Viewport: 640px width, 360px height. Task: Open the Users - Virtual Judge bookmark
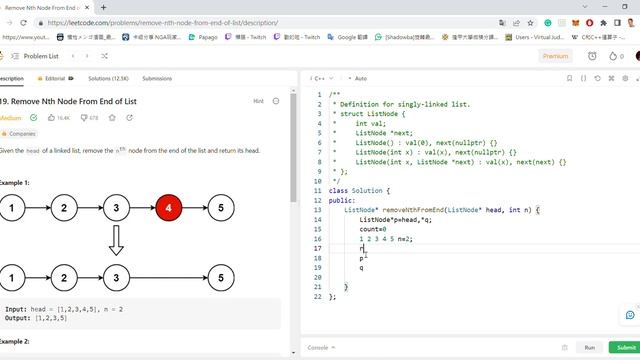click(x=535, y=37)
